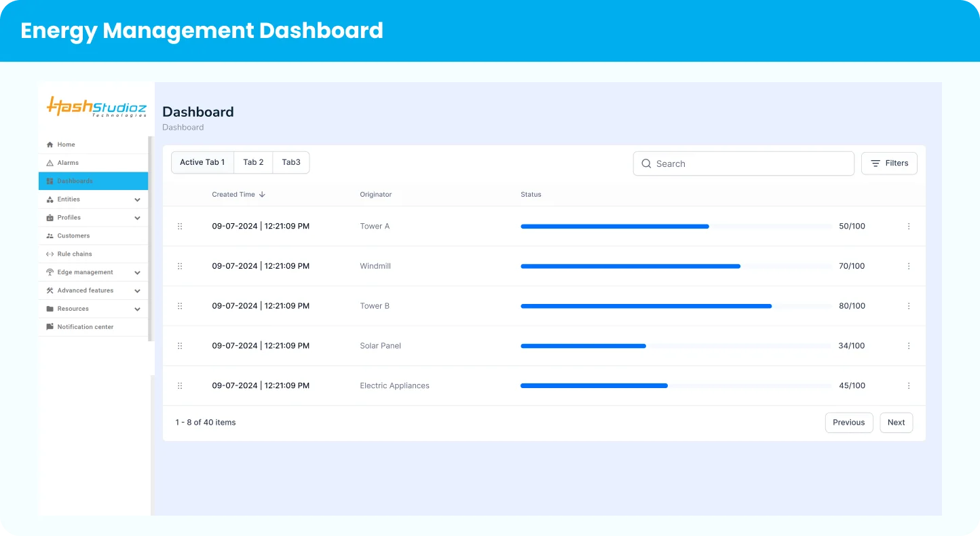Expand the Resources chevron
Image resolution: width=980 pixels, height=536 pixels.
[x=137, y=309]
